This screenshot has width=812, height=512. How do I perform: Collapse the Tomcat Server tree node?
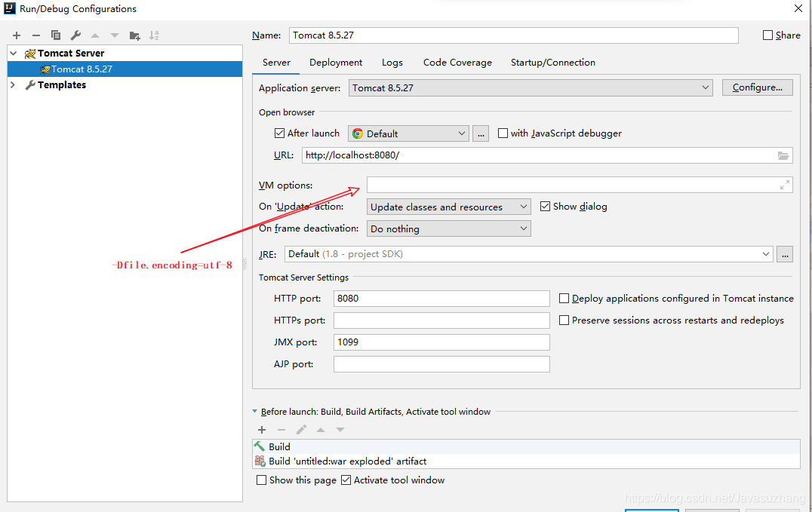(x=14, y=54)
